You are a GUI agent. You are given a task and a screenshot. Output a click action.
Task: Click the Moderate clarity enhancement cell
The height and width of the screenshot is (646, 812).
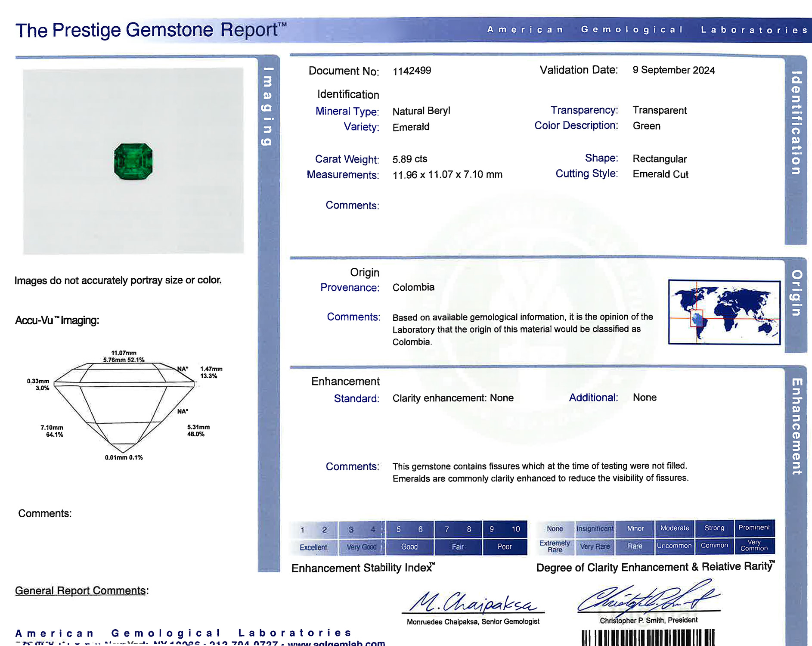(675, 528)
